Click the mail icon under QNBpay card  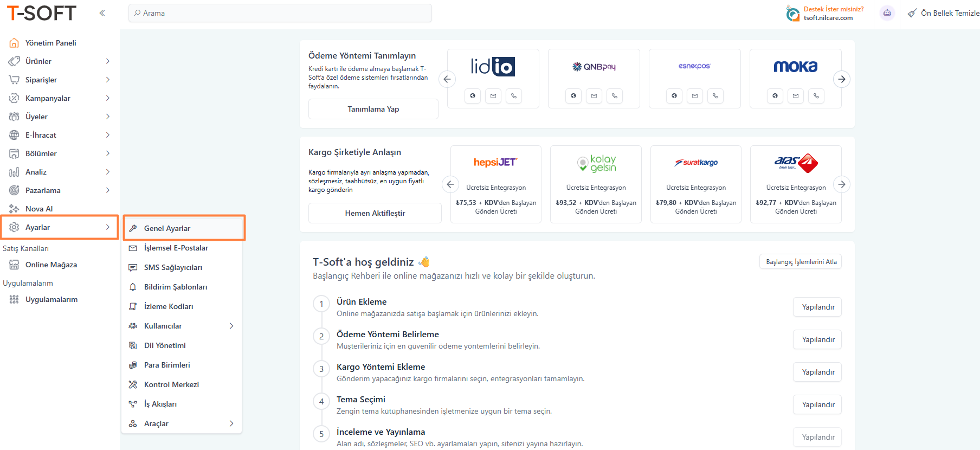coord(594,96)
